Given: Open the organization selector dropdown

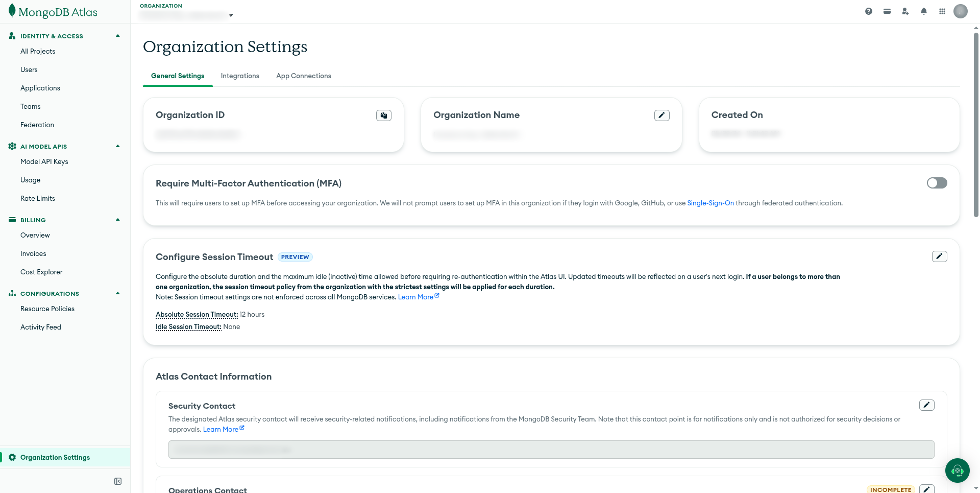Looking at the screenshot, I should click(186, 15).
